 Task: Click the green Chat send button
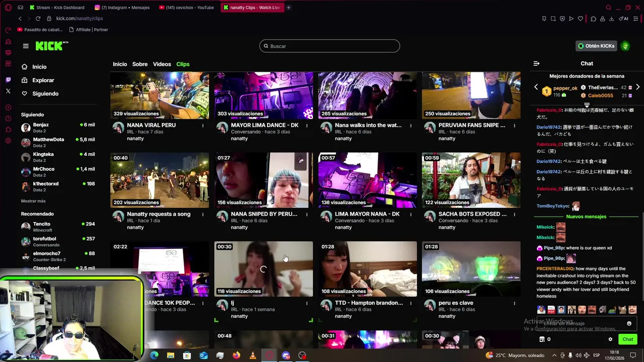627,339
